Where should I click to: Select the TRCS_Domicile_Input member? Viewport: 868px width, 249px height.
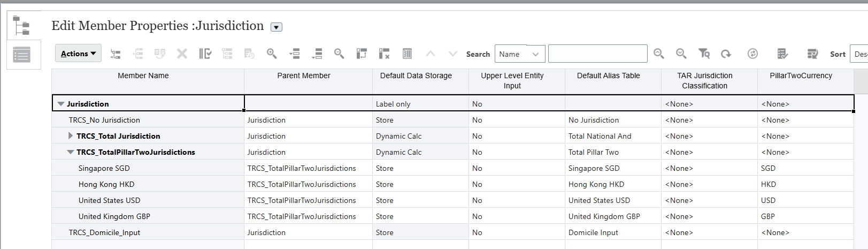click(104, 232)
